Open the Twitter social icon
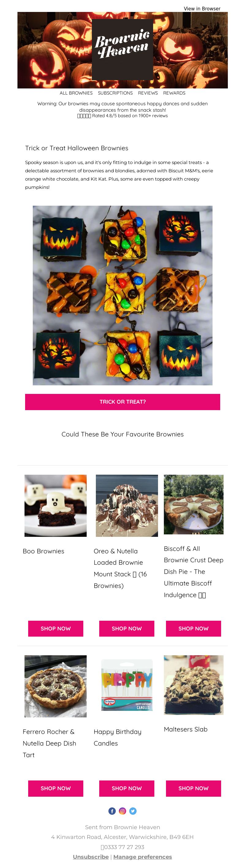Screen dimensions: 245x868 point(133,811)
